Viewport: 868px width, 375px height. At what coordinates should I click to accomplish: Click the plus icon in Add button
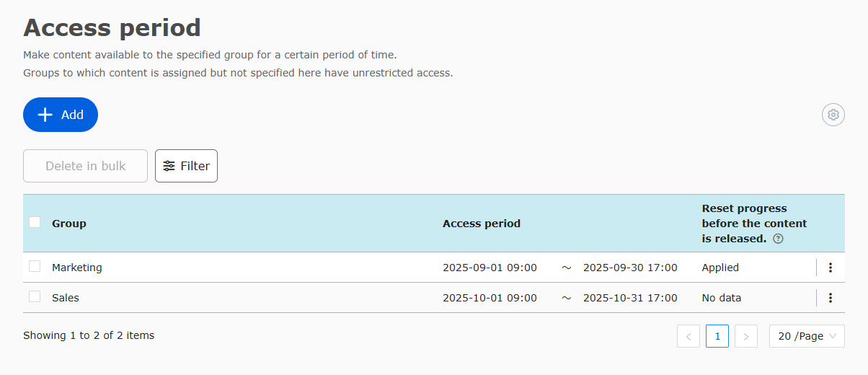point(45,115)
